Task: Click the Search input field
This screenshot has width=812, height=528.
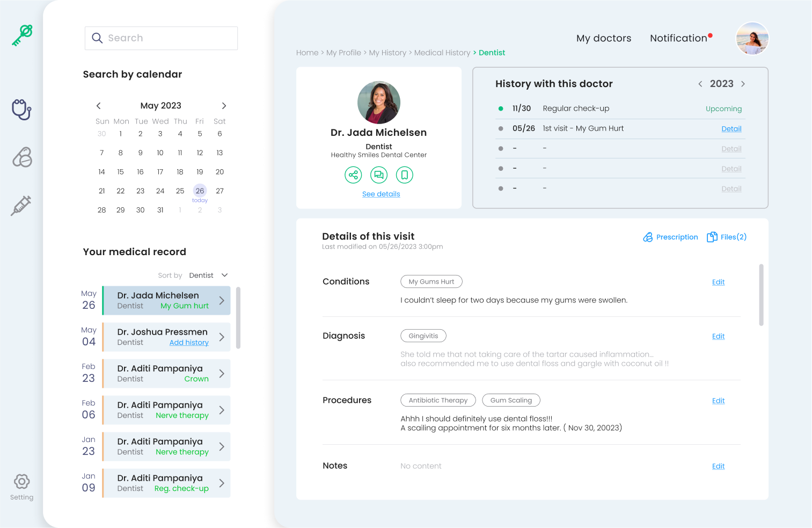Action: point(161,38)
